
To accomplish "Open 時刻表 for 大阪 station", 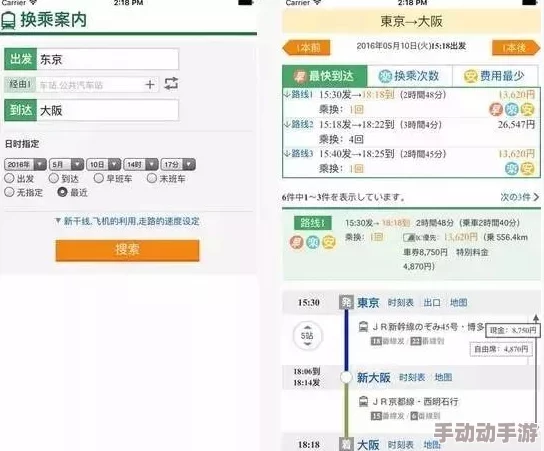I will click(401, 445).
